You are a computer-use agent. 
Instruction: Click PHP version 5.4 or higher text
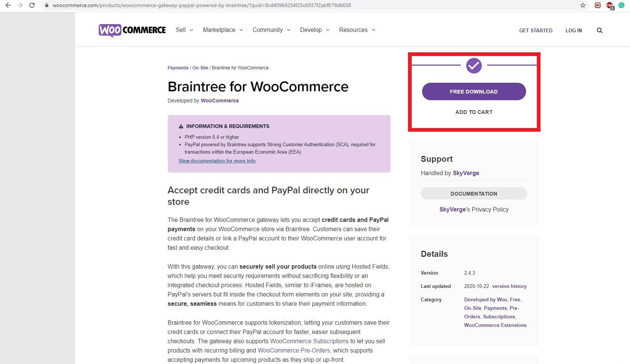(x=212, y=137)
